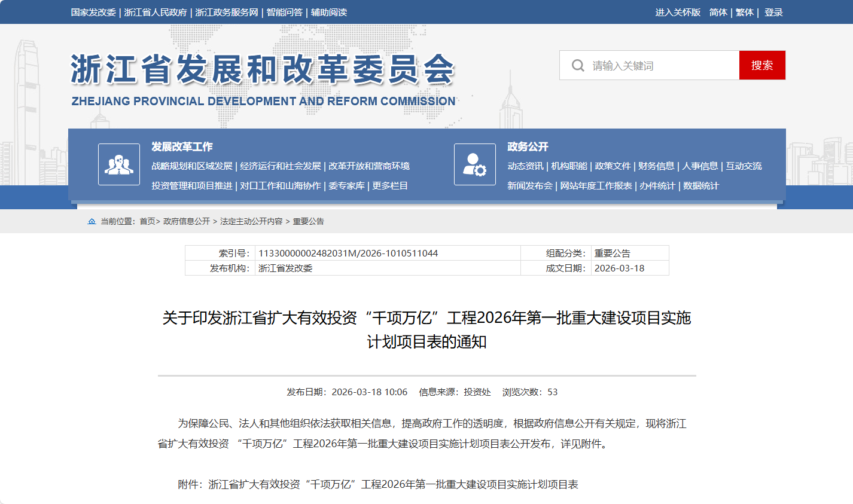
Task: Switch to 进入关怀版 mode
Action: 678,13
